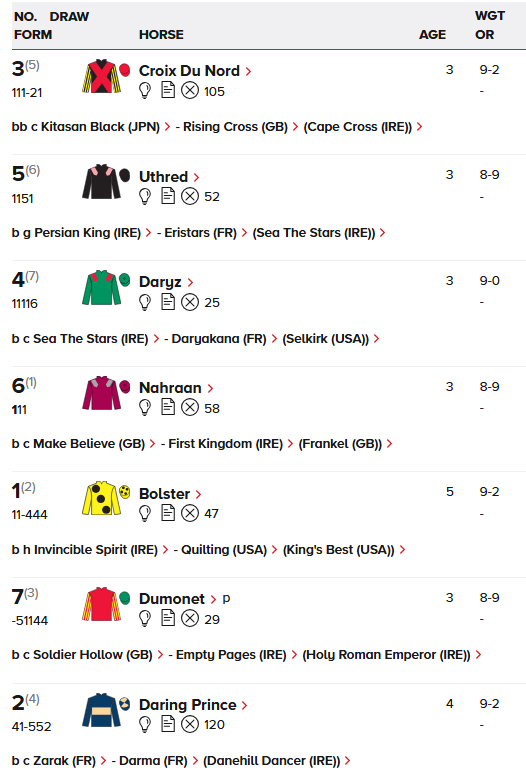Open damsire link Frankel (GB)
This screenshot has height=781, width=526.
pos(340,444)
